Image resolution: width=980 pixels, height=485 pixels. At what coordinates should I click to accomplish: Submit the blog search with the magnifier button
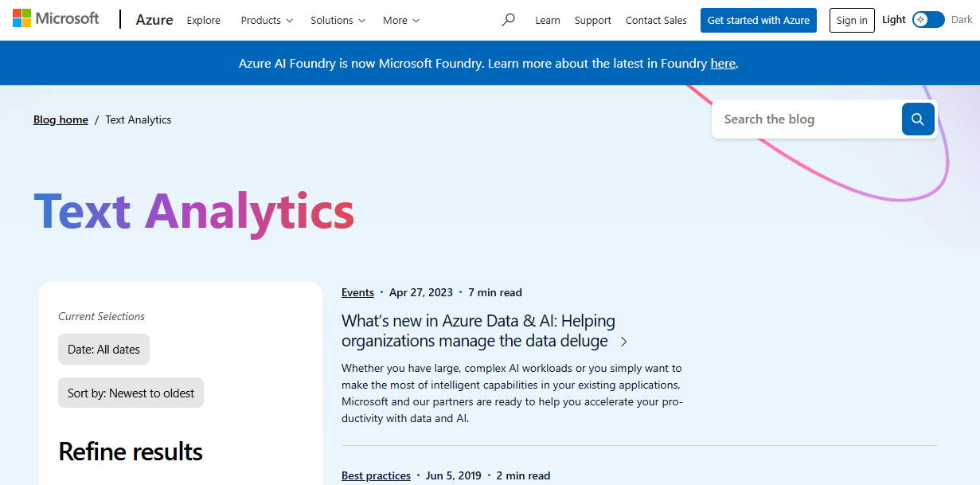pyautogui.click(x=917, y=119)
